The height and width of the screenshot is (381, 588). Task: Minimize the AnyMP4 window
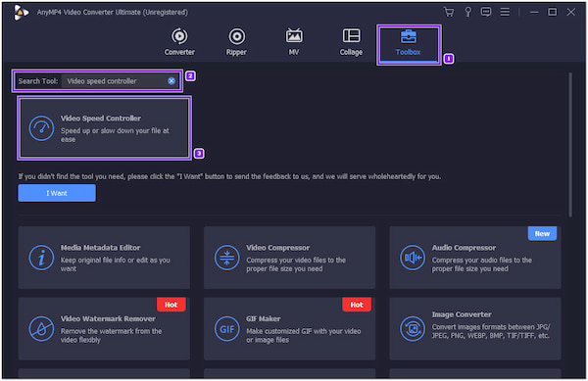click(534, 13)
